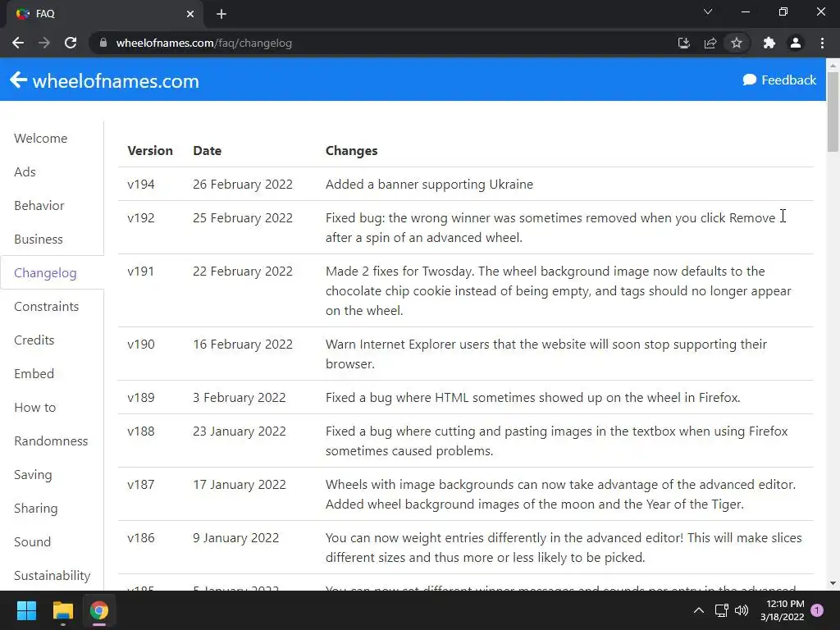840x630 pixels.
Task: Click the Date column header
Action: pos(208,151)
